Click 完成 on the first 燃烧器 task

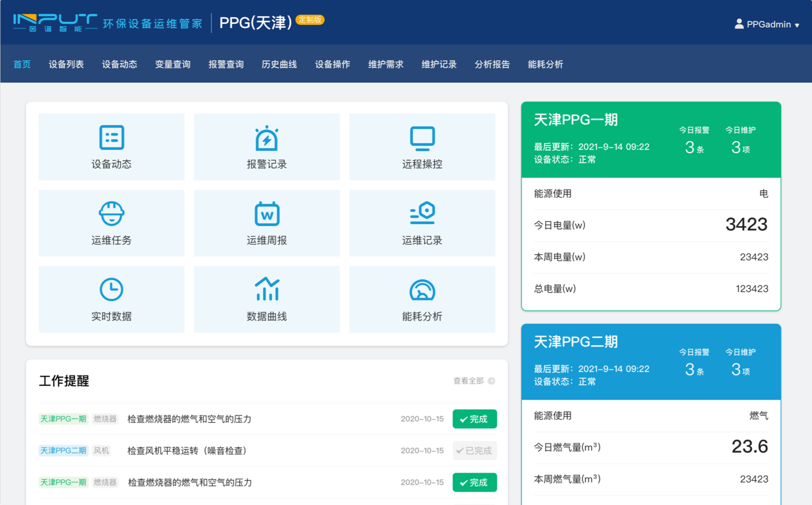475,419
